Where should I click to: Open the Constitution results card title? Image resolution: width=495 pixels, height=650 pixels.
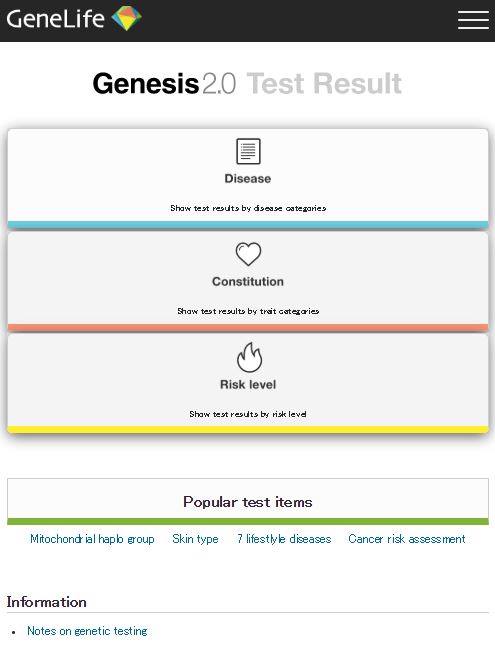coord(248,281)
